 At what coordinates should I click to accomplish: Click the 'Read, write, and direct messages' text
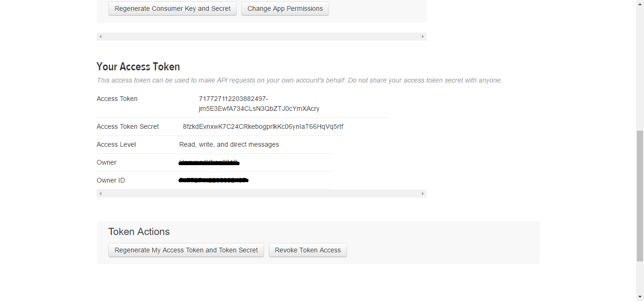click(229, 144)
